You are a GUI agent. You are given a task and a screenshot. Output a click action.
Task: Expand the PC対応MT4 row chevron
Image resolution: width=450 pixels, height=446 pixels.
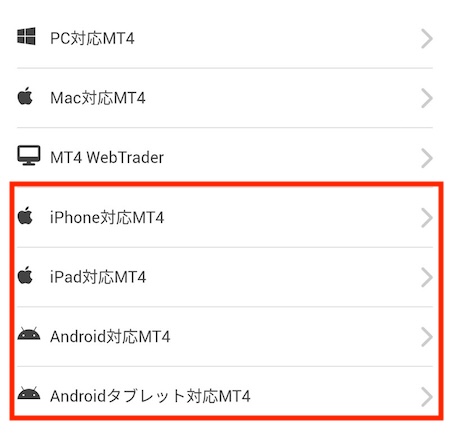427,39
